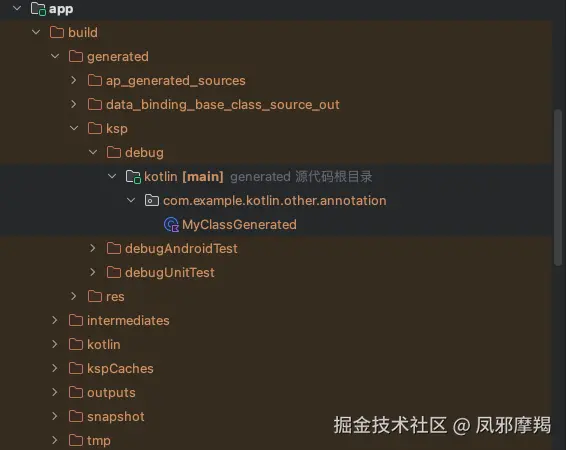Collapse the debug folder chevron
This screenshot has height=450, width=566.
coord(93,152)
